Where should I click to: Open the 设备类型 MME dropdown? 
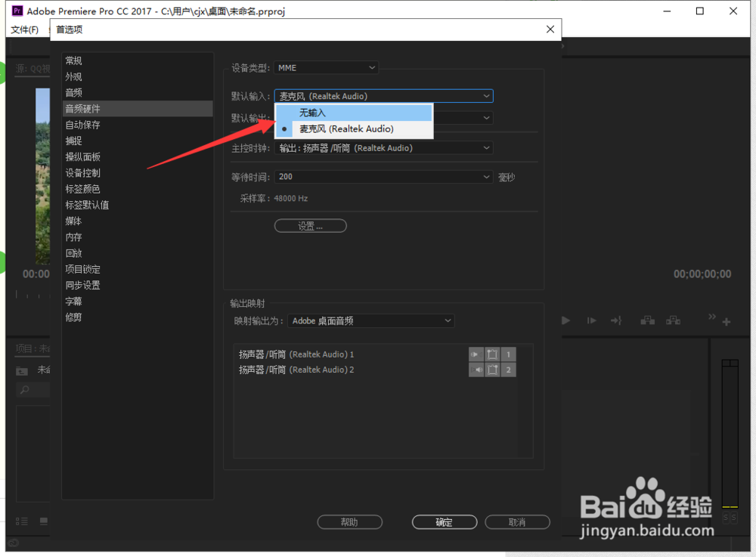click(326, 68)
